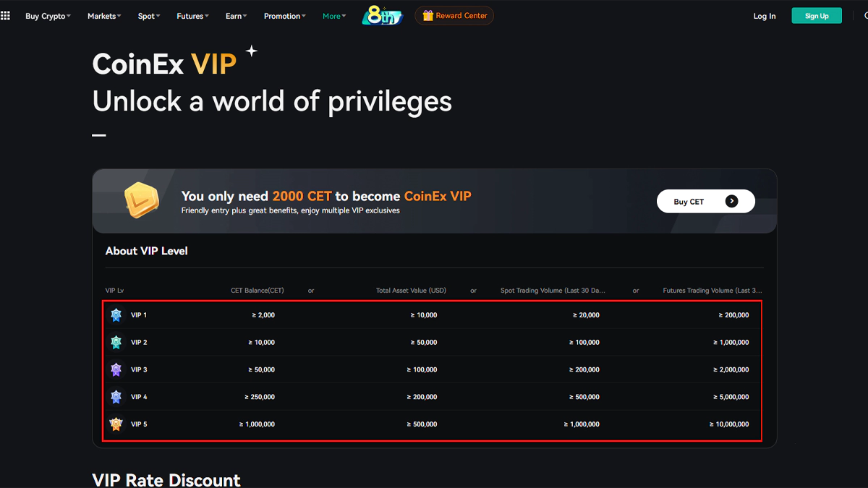This screenshot has width=868, height=488.
Task: Open the Log In link
Action: 765,15
